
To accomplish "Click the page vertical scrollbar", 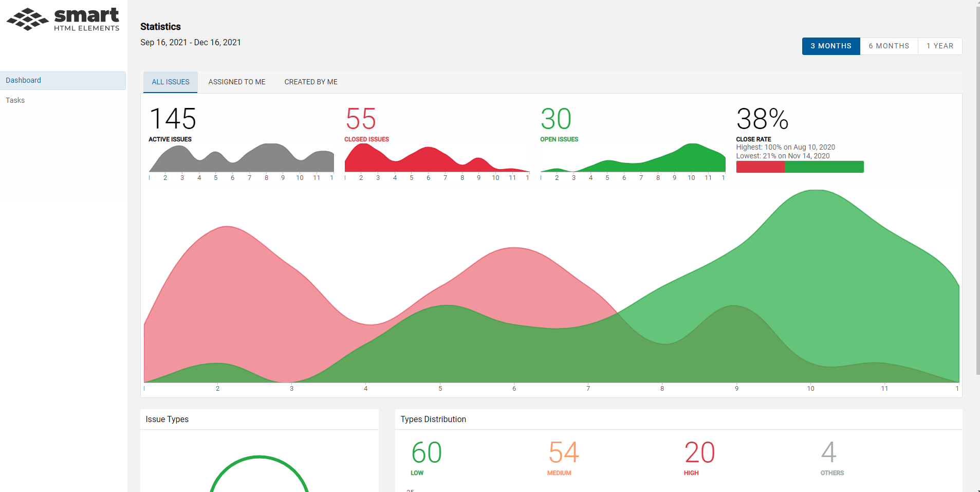I will (x=977, y=190).
